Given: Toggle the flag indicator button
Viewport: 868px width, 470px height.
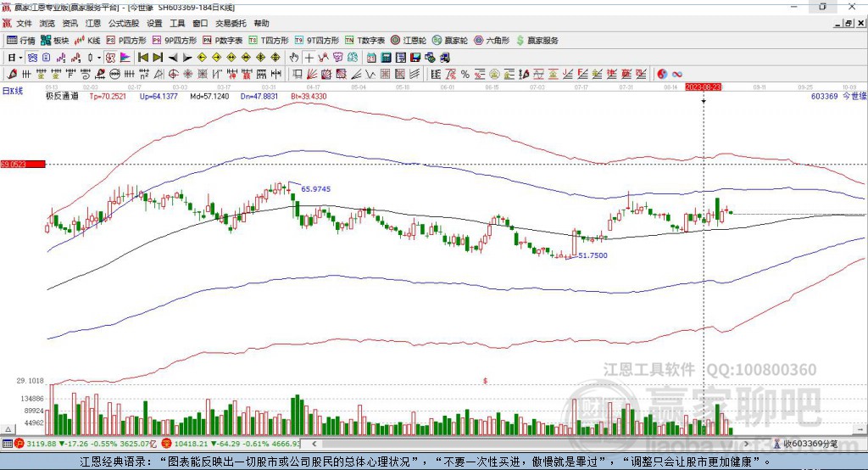Looking at the screenshot, I should click(x=125, y=58).
